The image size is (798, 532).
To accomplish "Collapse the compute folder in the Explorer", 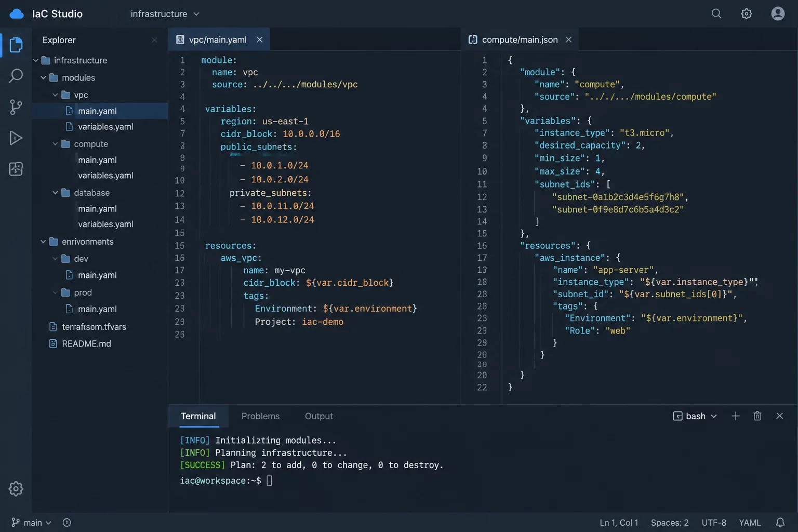I will (x=56, y=144).
